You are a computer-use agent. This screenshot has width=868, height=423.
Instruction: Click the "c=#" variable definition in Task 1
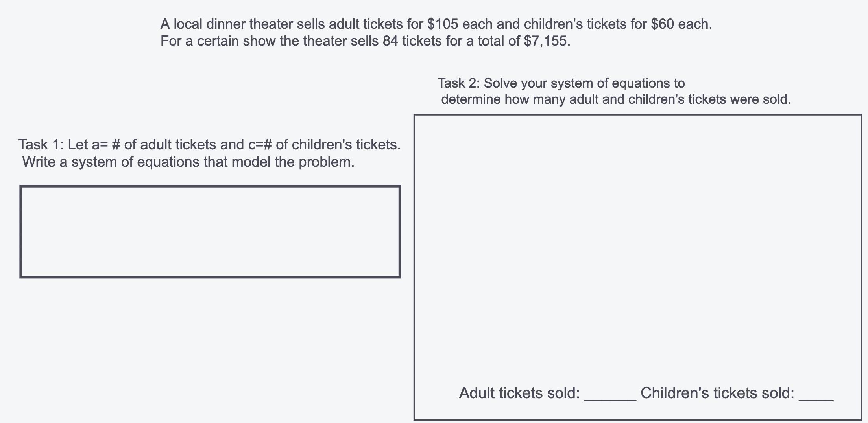(x=260, y=145)
